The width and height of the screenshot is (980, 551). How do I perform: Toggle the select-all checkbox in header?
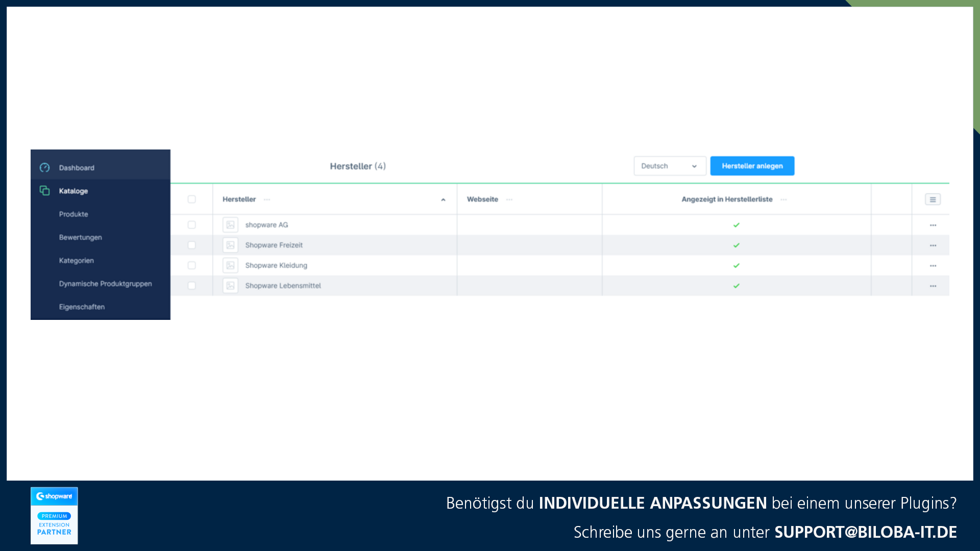coord(191,199)
